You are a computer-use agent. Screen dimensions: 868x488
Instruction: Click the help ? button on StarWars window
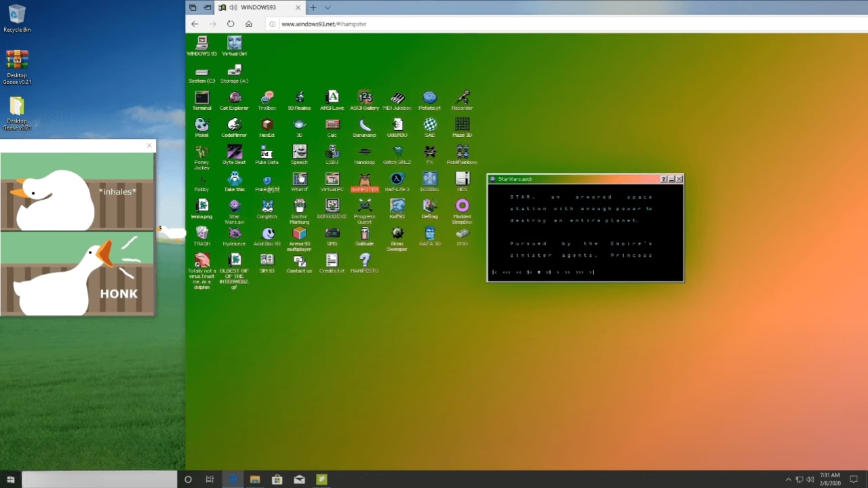(x=664, y=179)
